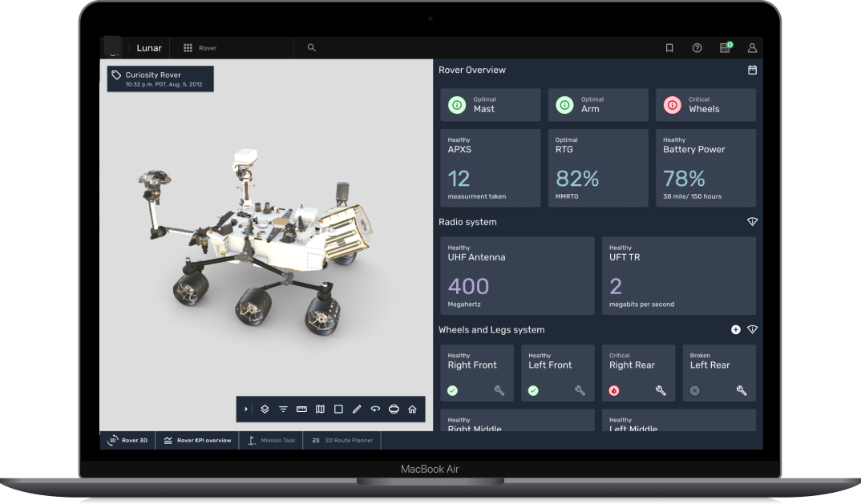Open the UFT TR card
Image resolution: width=861 pixels, height=504 pixels.
coord(679,276)
